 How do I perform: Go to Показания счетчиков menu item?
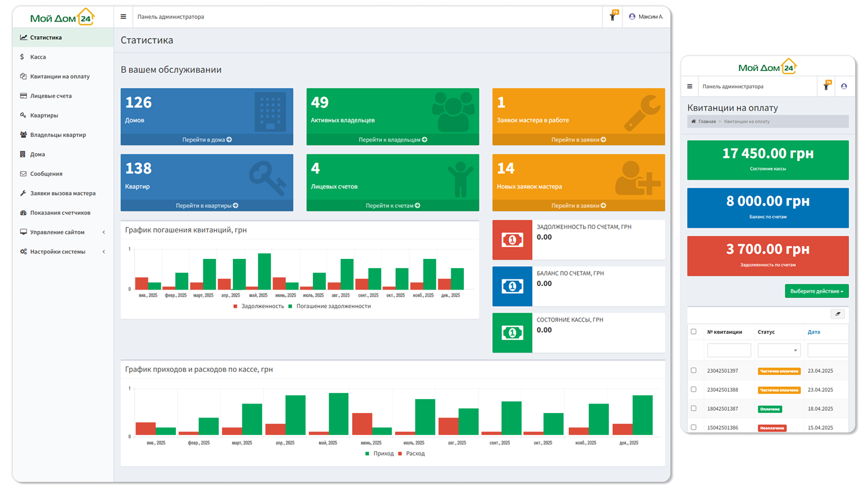click(x=60, y=213)
